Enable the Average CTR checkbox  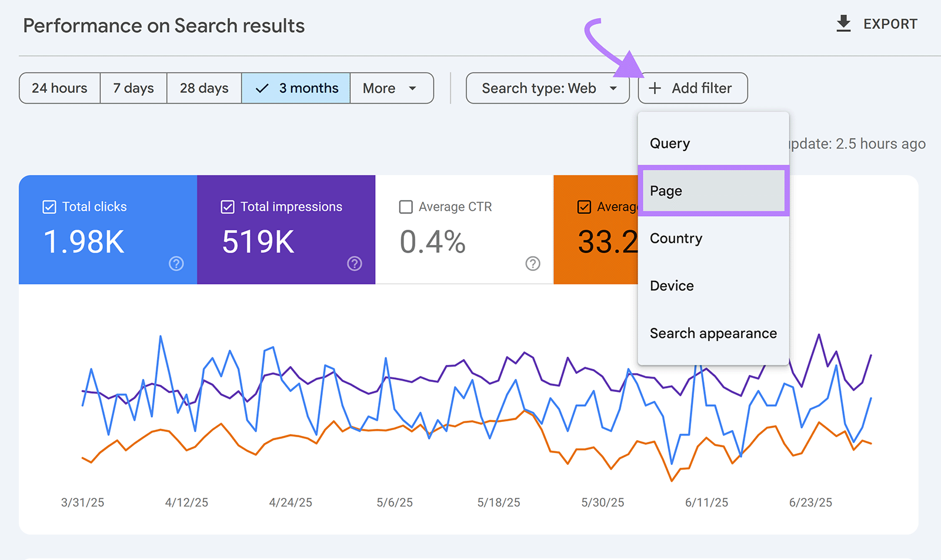tap(405, 206)
